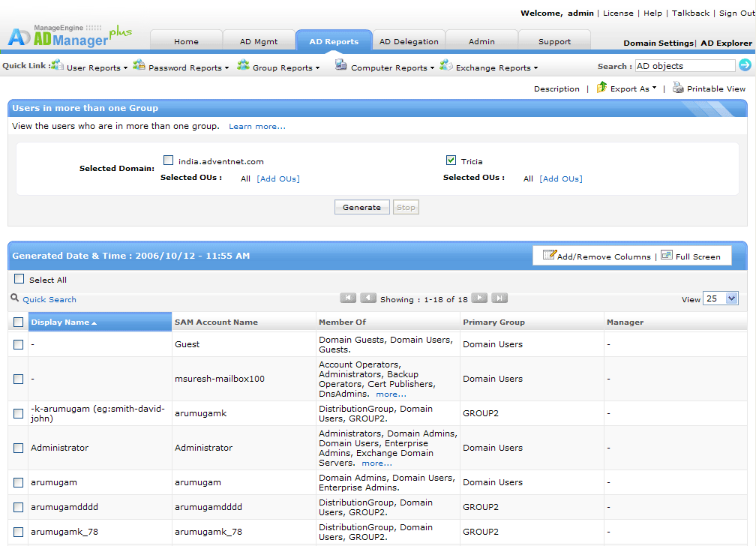Open the License link
The image size is (756, 546).
click(x=618, y=13)
